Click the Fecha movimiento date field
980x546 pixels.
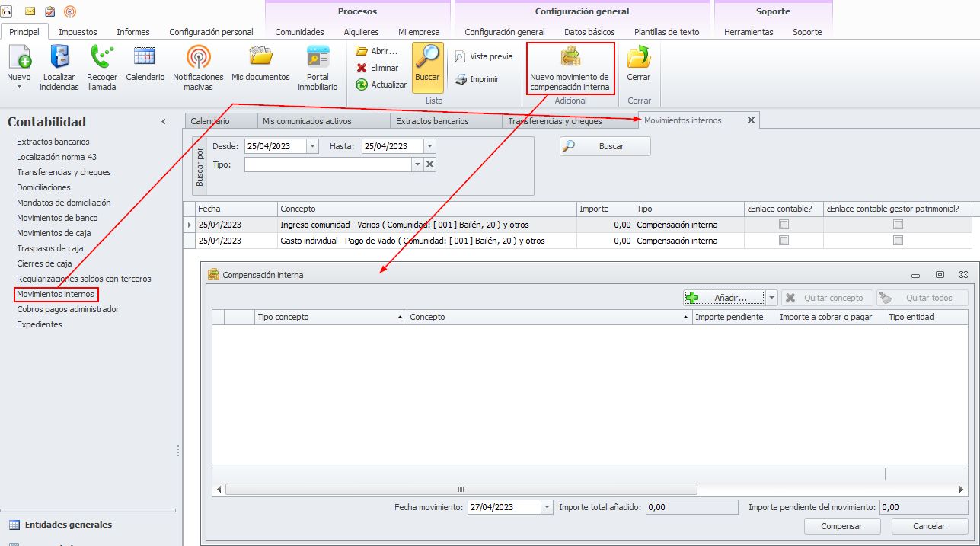[x=504, y=507]
